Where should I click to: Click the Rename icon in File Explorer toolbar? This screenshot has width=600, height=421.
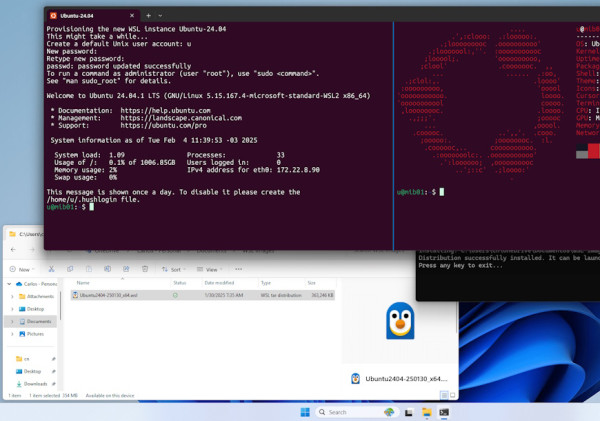108,269
